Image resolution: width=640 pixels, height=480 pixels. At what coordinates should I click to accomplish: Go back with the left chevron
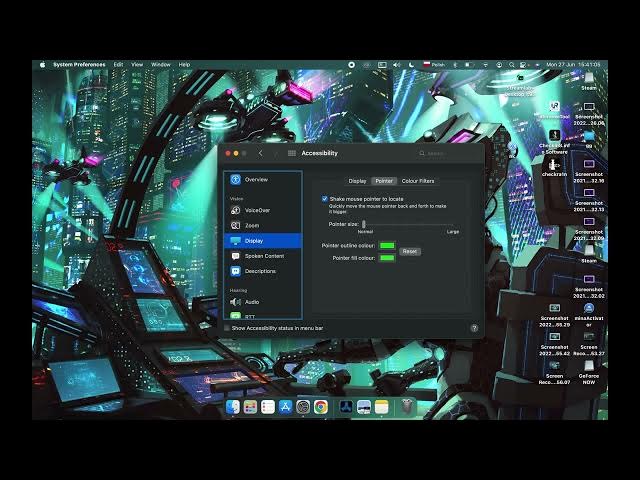pyautogui.click(x=260, y=153)
